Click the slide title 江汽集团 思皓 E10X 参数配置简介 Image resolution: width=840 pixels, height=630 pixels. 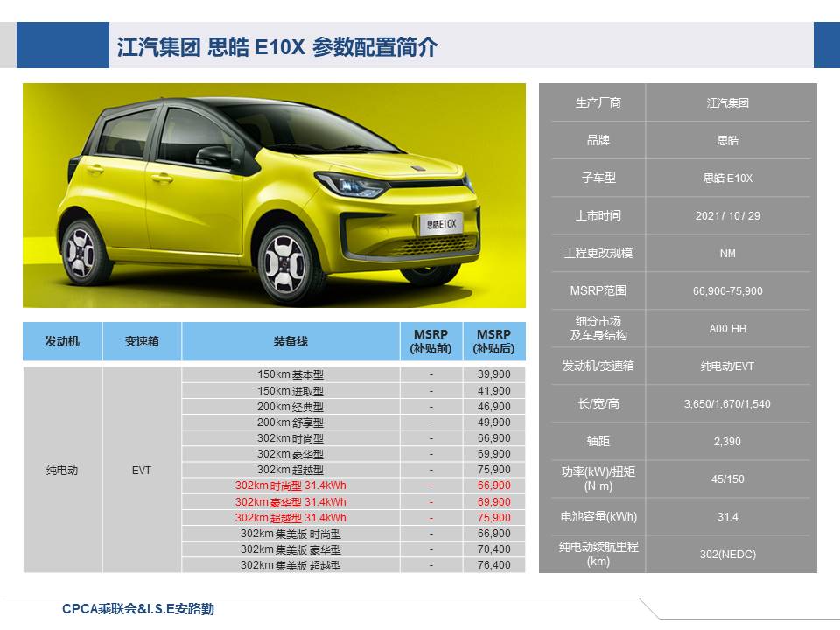pos(277,47)
